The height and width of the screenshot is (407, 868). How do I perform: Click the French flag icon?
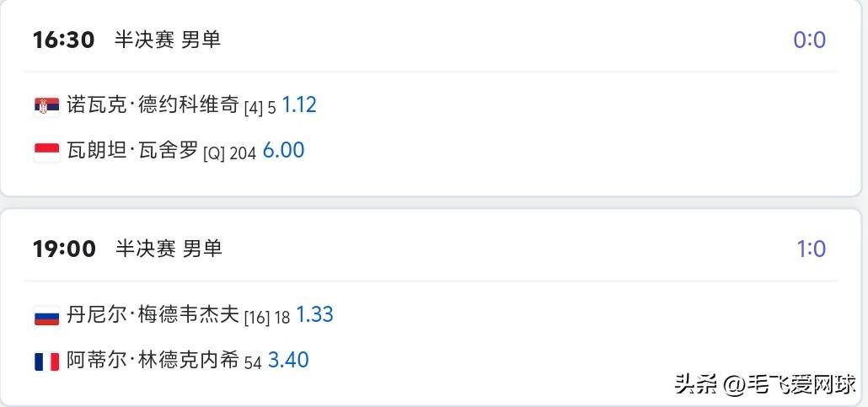(x=46, y=361)
